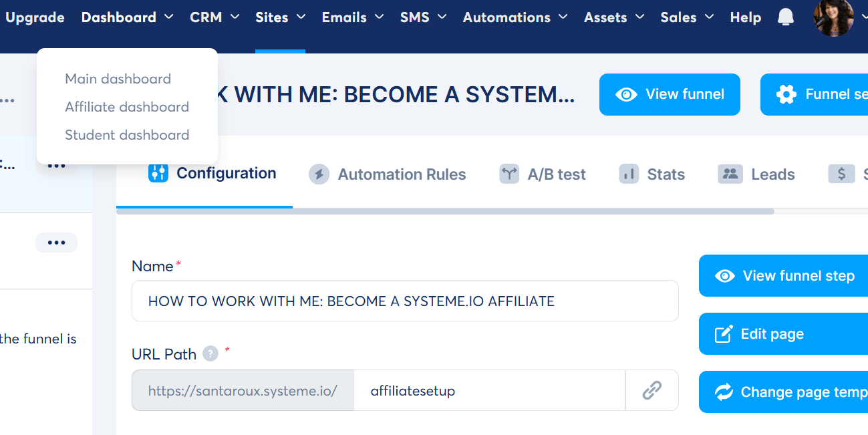Click the three-dots menu in sidebar

56,243
